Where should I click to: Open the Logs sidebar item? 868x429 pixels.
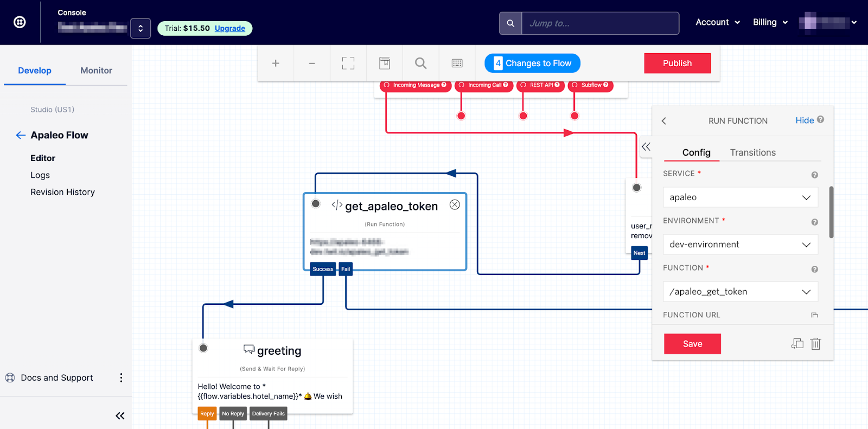click(40, 175)
